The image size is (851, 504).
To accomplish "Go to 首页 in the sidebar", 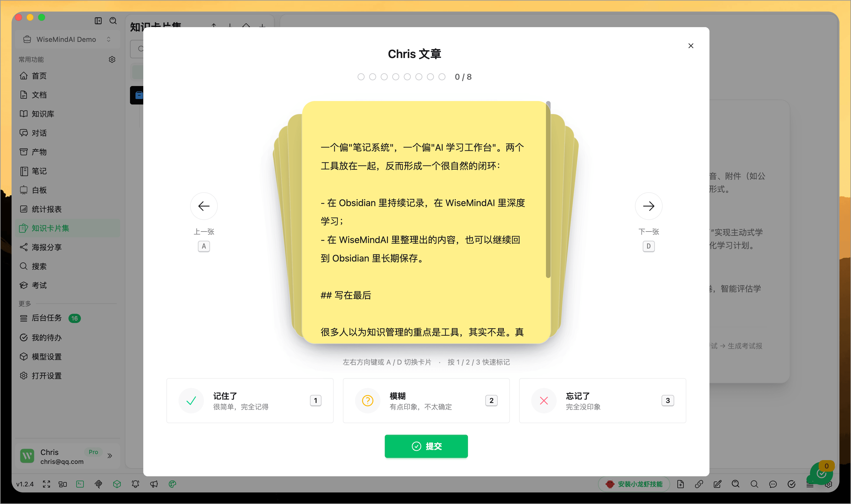I will (x=67, y=76).
